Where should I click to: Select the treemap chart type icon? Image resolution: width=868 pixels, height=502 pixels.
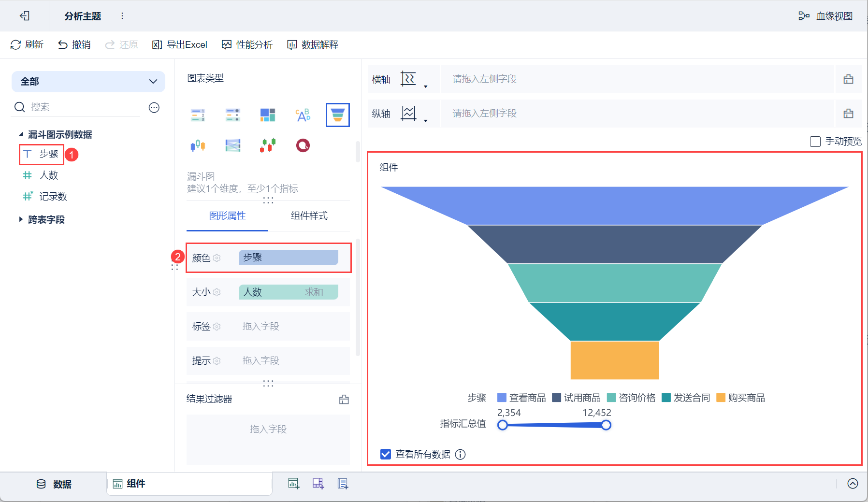(x=268, y=115)
